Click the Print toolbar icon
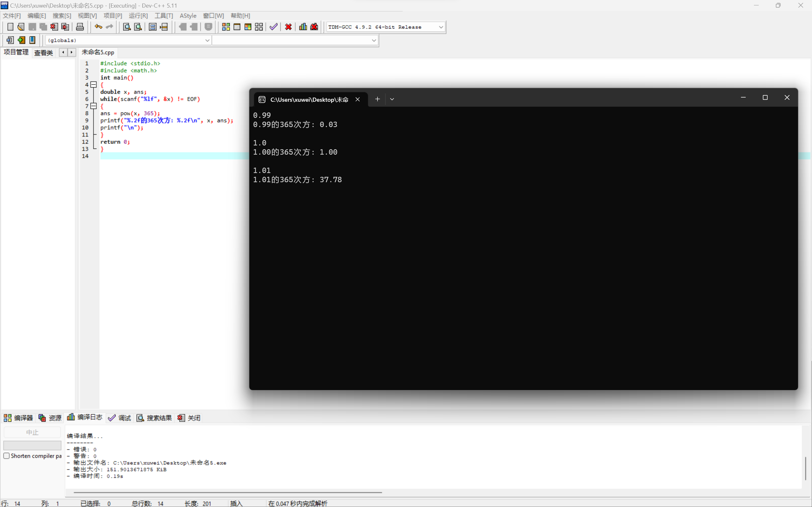812x507 pixels. click(80, 27)
